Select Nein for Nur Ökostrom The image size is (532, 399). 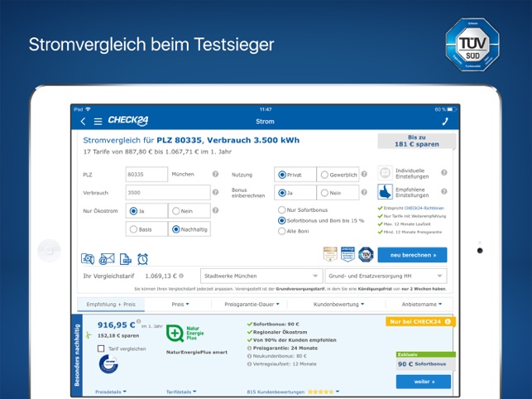point(189,211)
